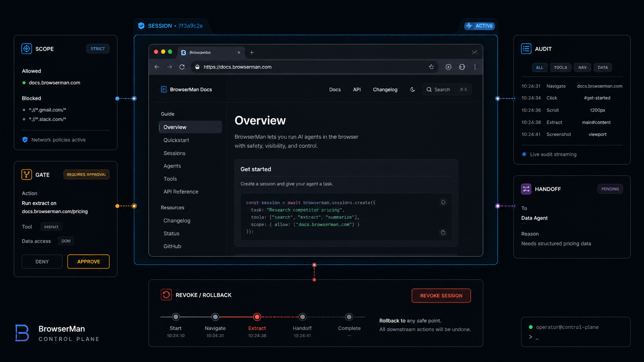The image size is (644, 362).
Task: Select the Navigate rollback point on timeline
Action: click(215, 317)
